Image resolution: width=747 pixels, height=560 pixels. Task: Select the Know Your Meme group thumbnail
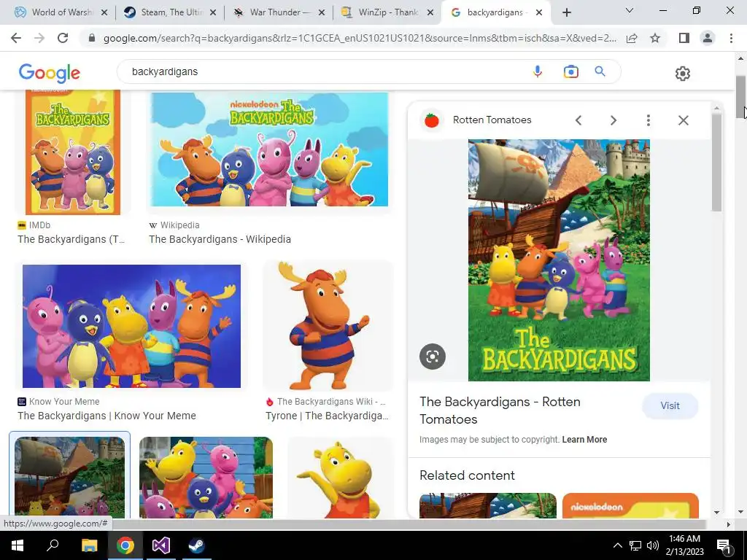click(x=131, y=326)
